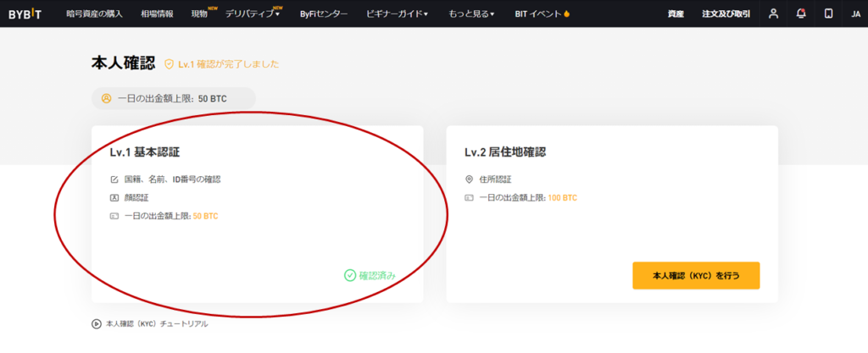
Task: Click the 本人確認 page title
Action: pyautogui.click(x=124, y=63)
